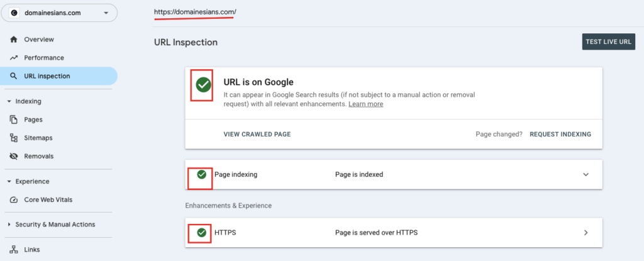
Task: Select green check beside URL is on Google
Action: [x=203, y=85]
